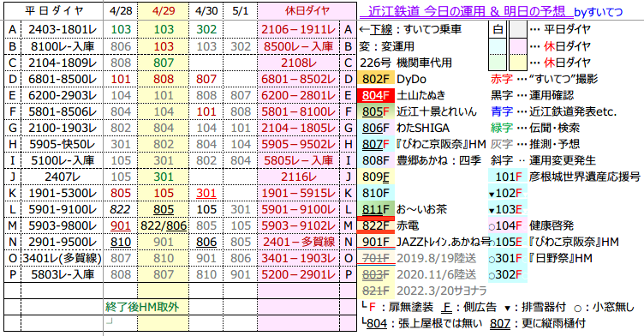Click the 809F legend cell
The height and width of the screenshot is (336, 644).
[375, 177]
